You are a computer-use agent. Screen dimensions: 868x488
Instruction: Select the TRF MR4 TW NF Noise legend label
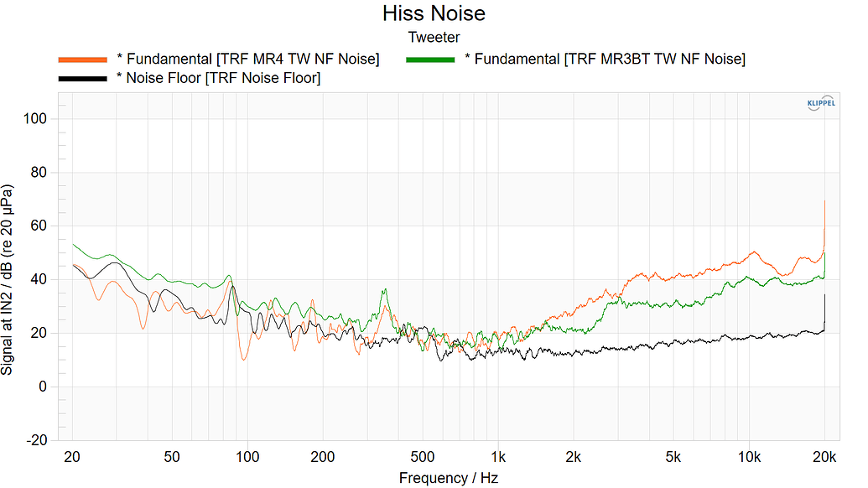(248, 59)
